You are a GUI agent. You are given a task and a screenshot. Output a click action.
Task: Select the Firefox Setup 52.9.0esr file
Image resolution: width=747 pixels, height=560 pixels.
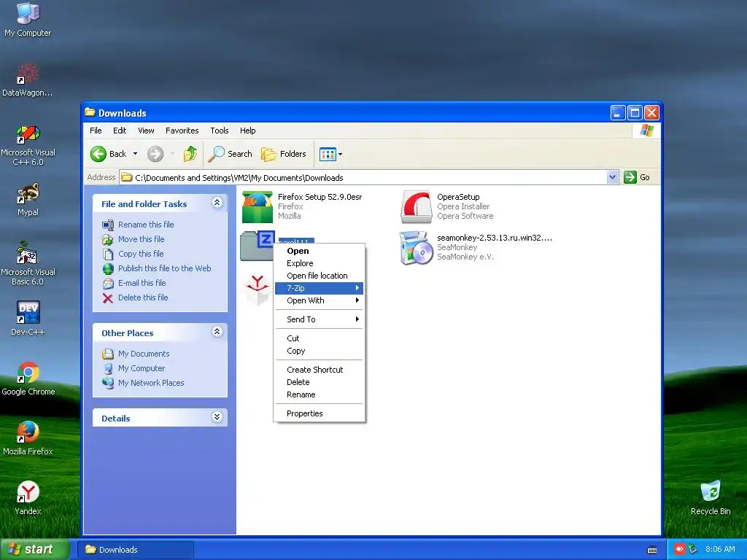(302, 206)
